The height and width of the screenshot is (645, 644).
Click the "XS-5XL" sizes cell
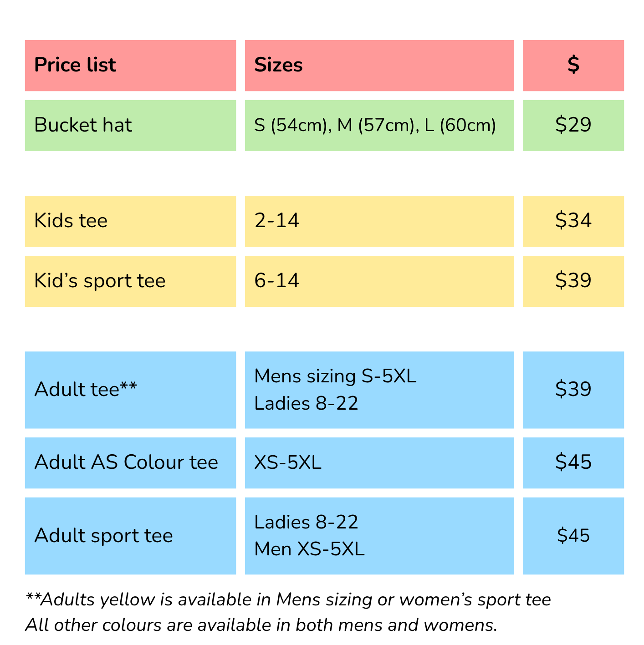tap(379, 462)
